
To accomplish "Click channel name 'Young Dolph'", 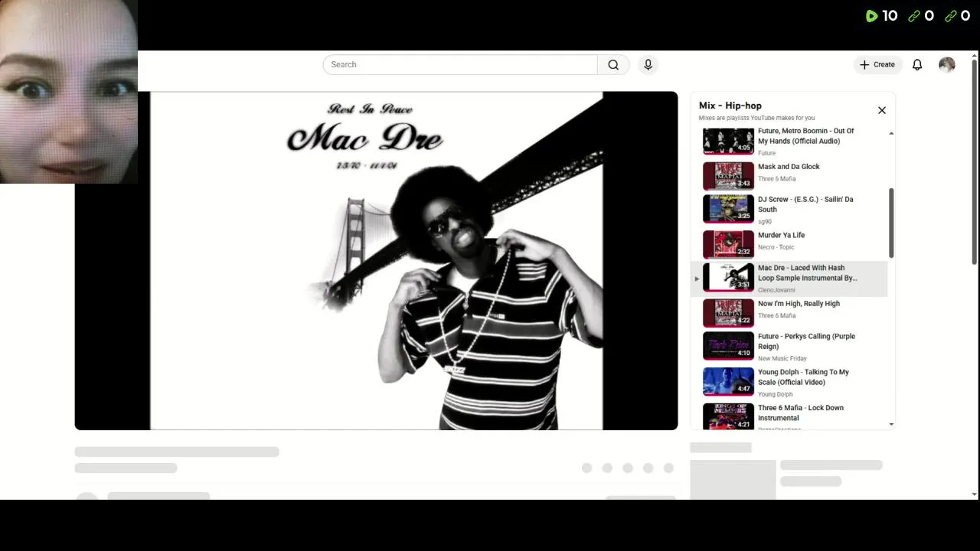I will [x=775, y=395].
